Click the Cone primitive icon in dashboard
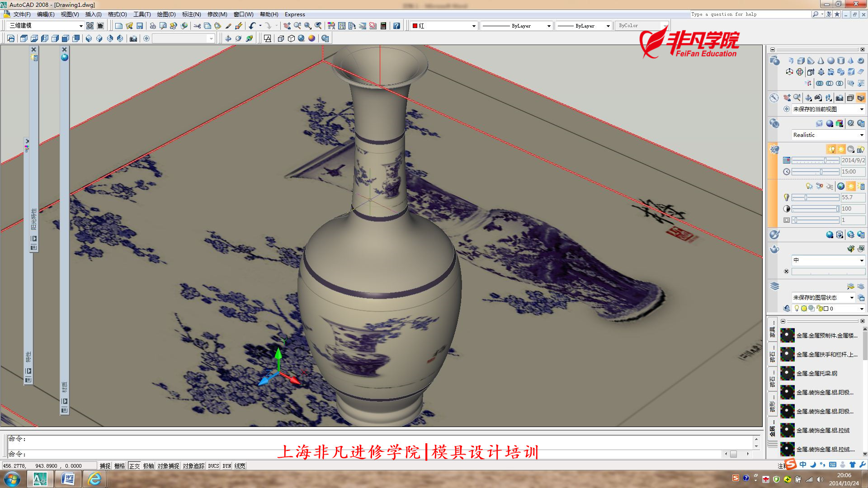868x488 pixels. coord(821,61)
